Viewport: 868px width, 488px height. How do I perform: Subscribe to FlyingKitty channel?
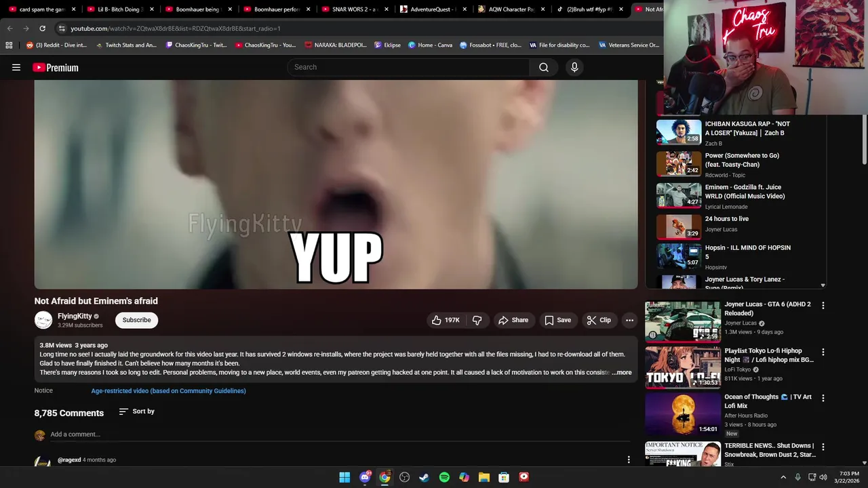click(x=136, y=320)
